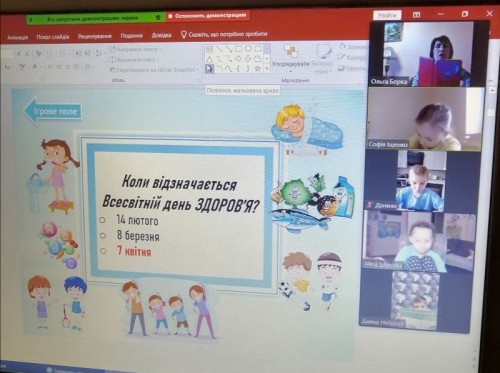Click the shape 'Ефекти' effects button
This screenshot has width=500, height=373.
point(353,68)
